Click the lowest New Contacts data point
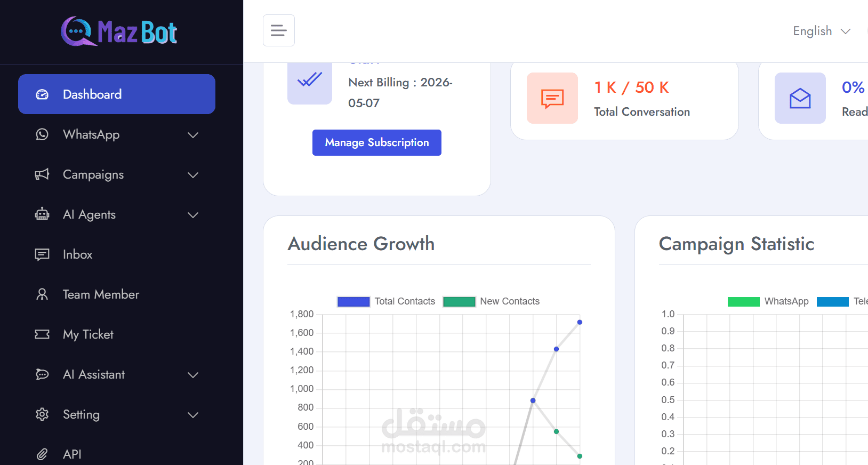The image size is (868, 465). (580, 456)
